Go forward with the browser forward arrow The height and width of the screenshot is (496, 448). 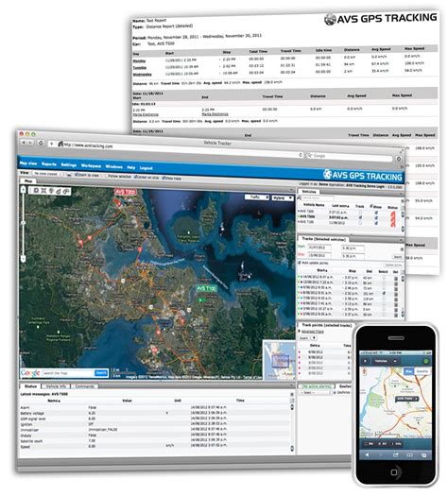(29, 143)
